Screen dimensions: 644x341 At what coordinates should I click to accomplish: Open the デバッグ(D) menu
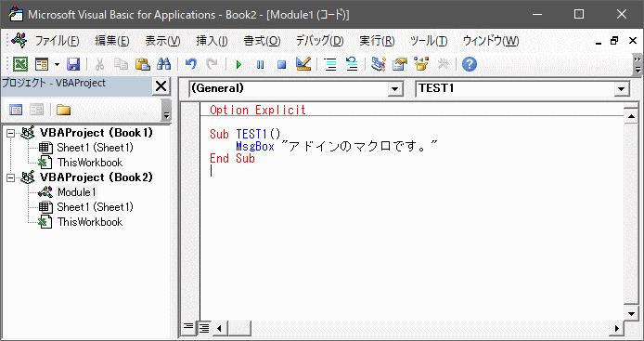coord(319,41)
